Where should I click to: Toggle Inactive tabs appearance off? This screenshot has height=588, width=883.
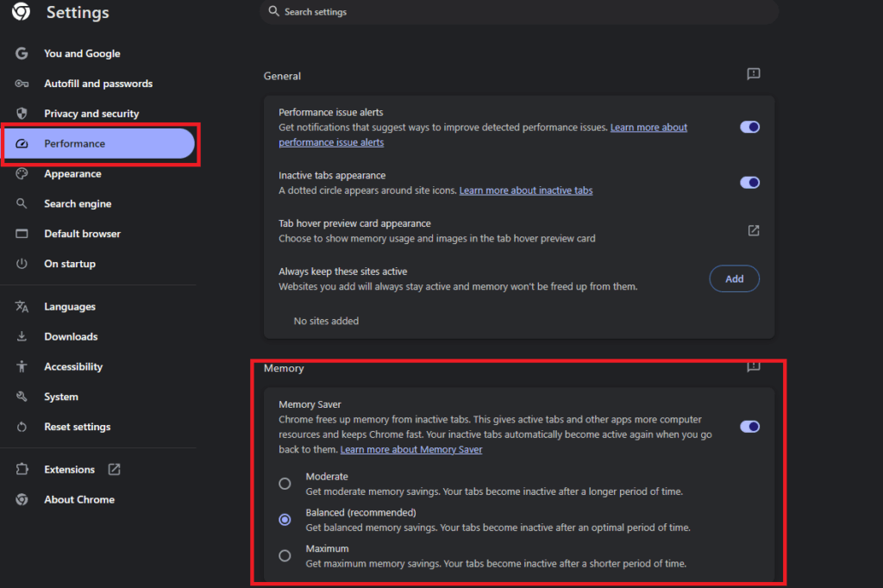click(749, 182)
